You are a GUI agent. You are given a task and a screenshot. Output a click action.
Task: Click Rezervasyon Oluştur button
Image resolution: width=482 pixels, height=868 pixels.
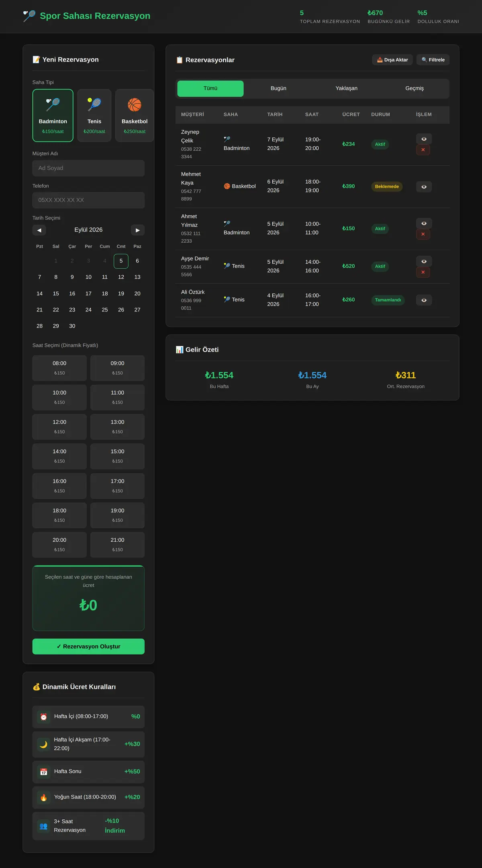[88, 647]
